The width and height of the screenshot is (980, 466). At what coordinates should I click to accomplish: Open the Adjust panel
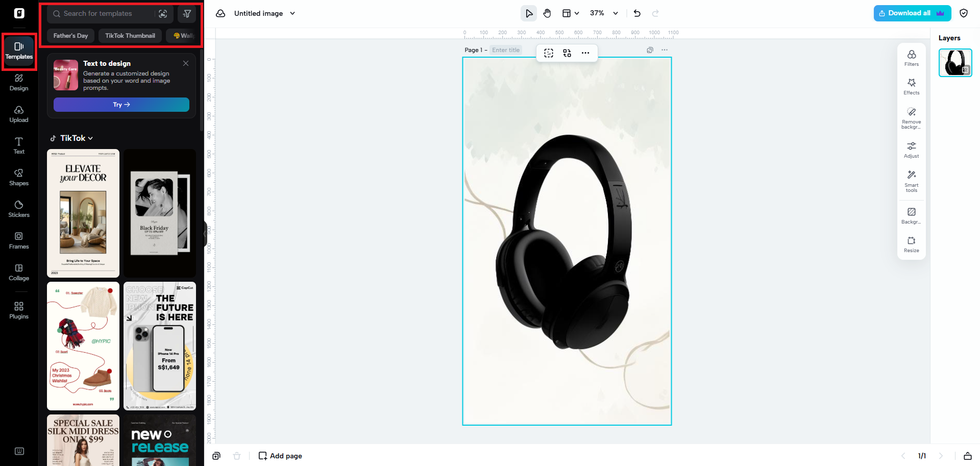click(911, 149)
